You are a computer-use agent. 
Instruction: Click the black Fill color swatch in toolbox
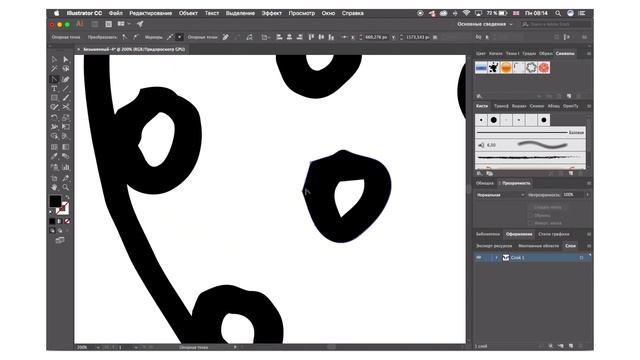[x=56, y=201]
